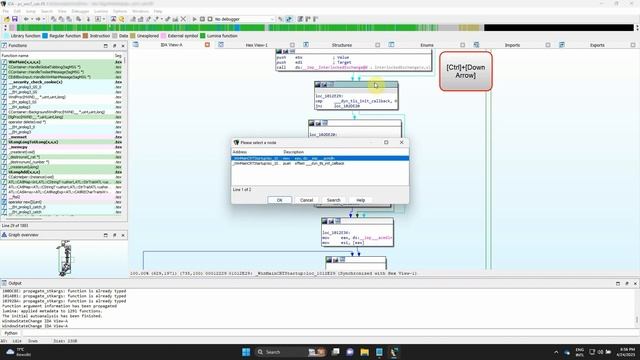The width and height of the screenshot is (640, 360).
Task: Click Cancel in the select node dialog
Action: tap(307, 200)
